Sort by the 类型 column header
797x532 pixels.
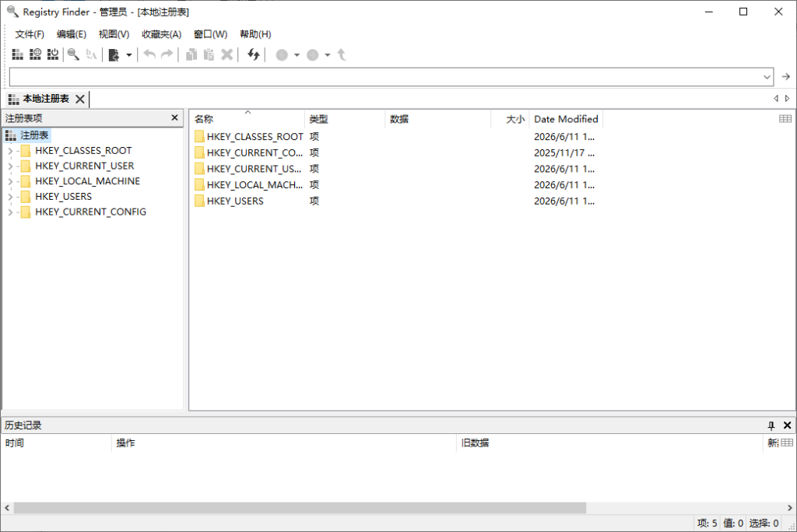pyautogui.click(x=345, y=119)
